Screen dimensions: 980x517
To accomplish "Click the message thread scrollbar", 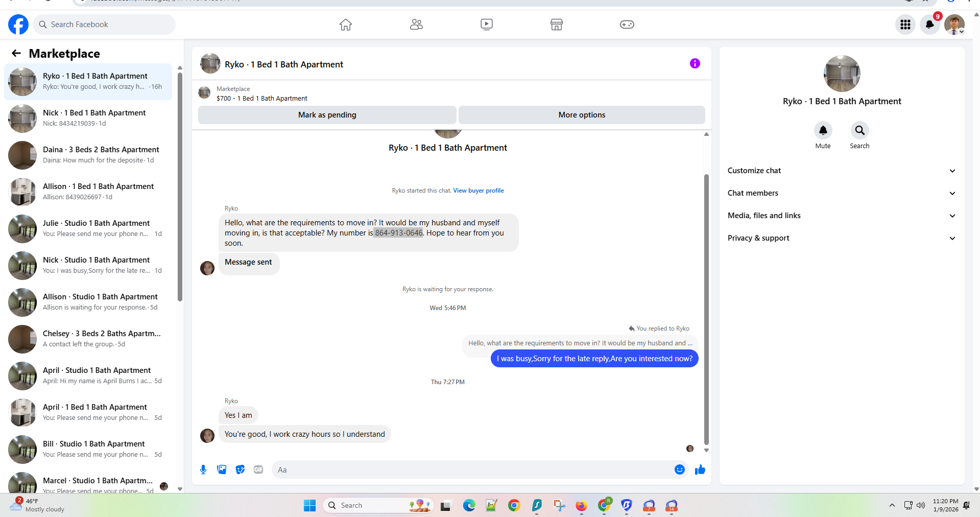I will (x=706, y=309).
